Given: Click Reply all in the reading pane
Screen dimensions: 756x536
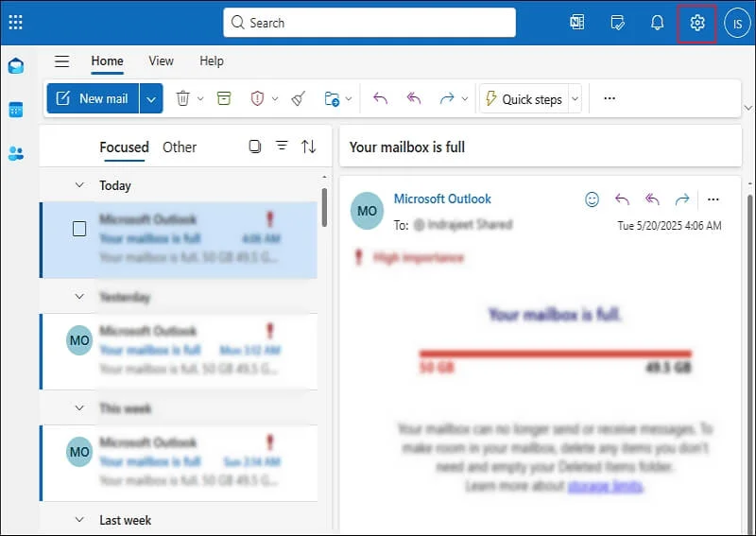Looking at the screenshot, I should click(x=652, y=199).
